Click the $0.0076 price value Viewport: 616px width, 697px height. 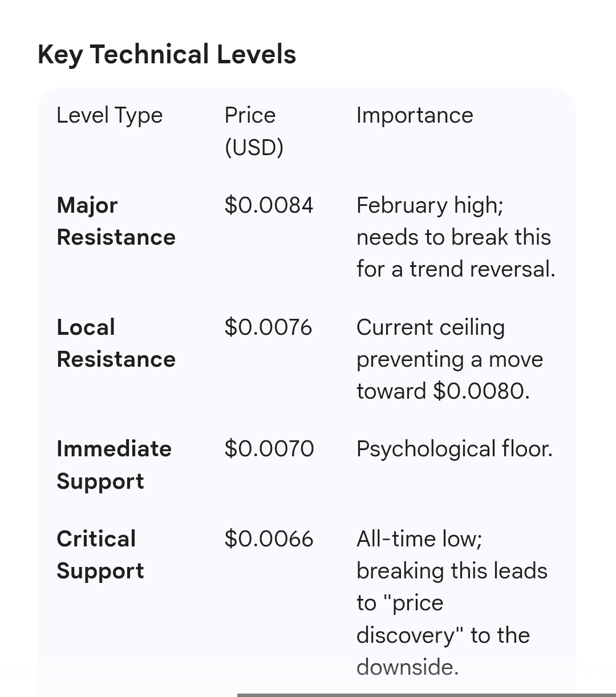click(268, 327)
